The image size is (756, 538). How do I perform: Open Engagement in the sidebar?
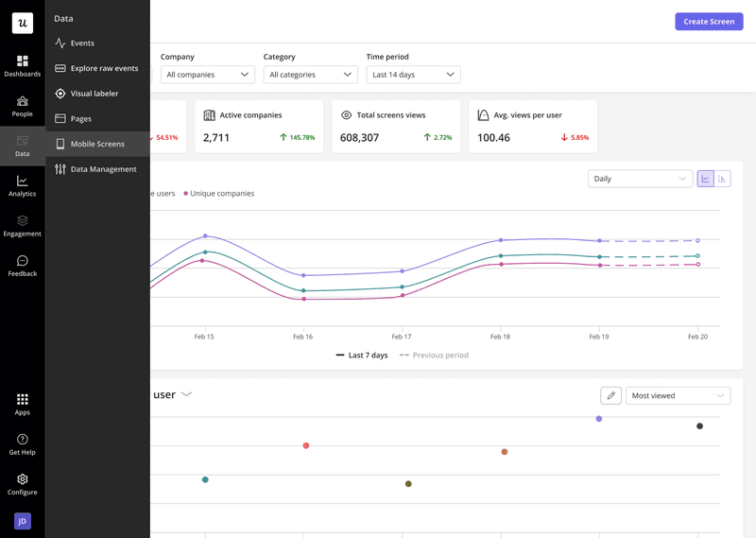click(x=23, y=225)
